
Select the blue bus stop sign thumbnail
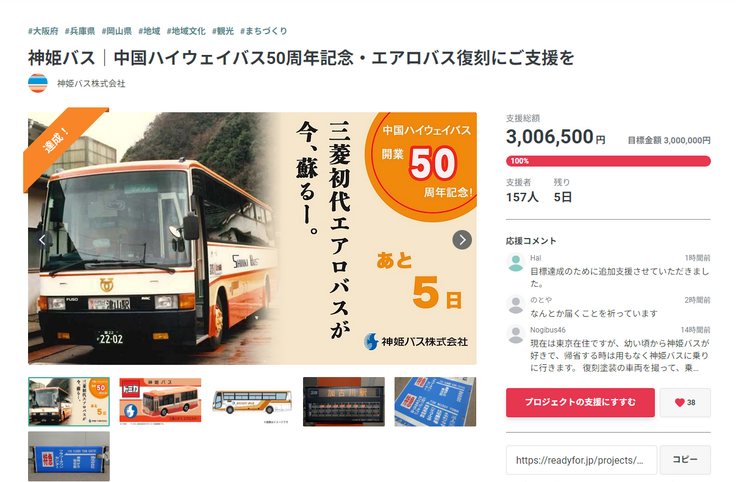[435, 401]
